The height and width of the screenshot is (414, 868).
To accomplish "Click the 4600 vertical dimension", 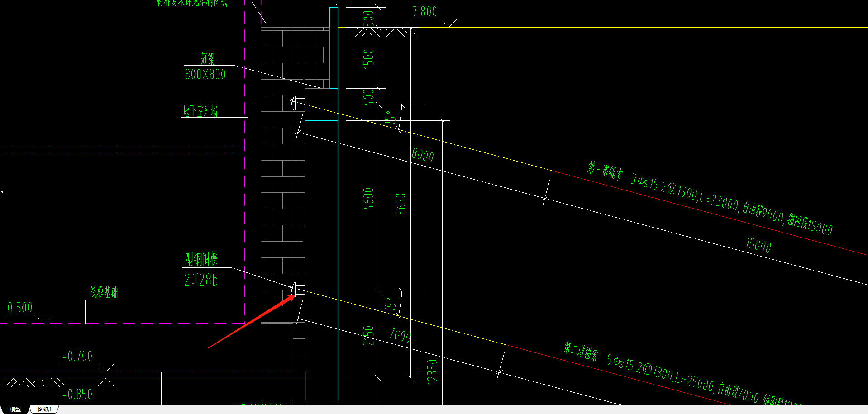I will pos(368,199).
